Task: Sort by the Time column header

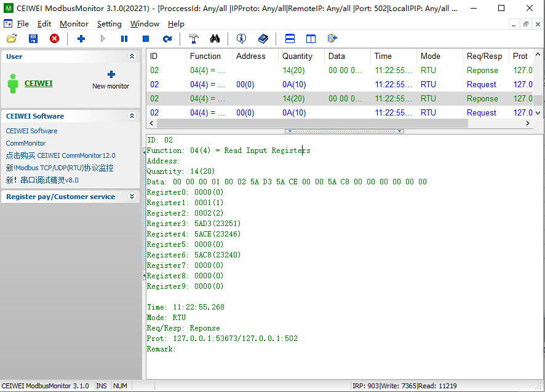Action: 394,57
